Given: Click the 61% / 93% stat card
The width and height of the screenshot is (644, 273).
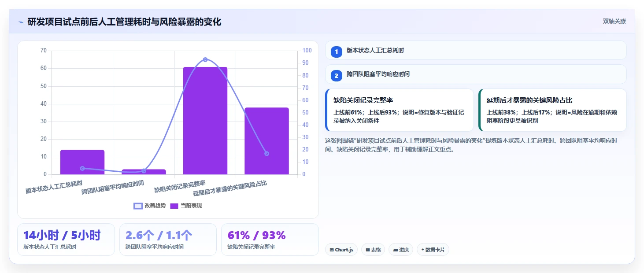Looking at the screenshot, I should [x=270, y=240].
